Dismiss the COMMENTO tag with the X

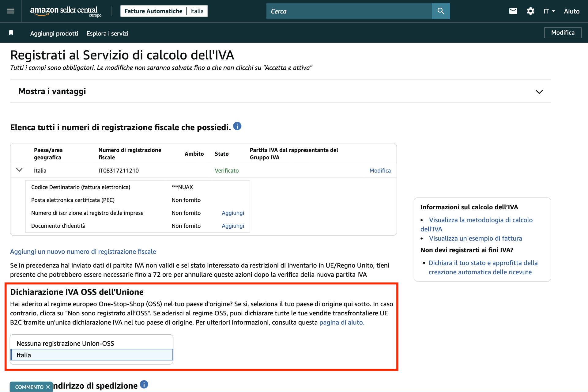(x=48, y=387)
